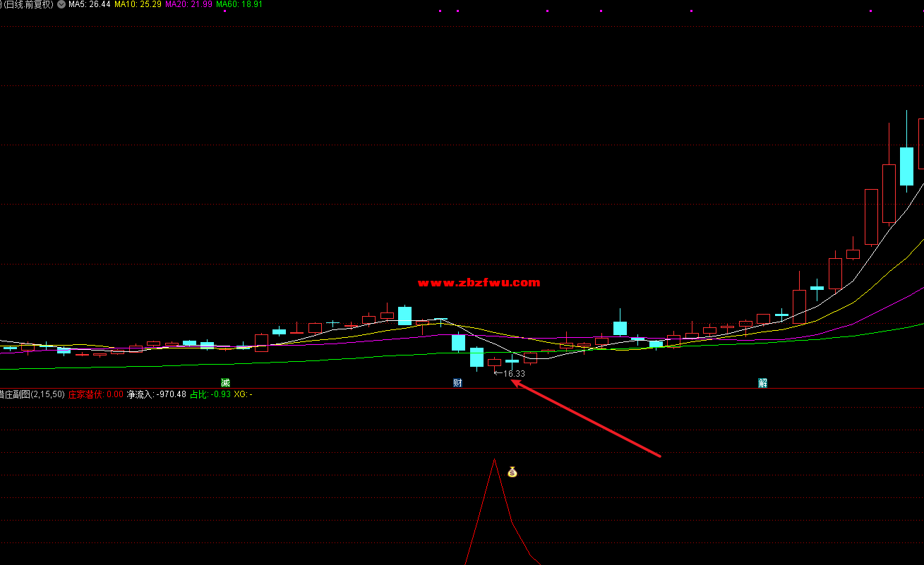Click the XG indicator output label
The height and width of the screenshot is (565, 924).
(x=242, y=394)
